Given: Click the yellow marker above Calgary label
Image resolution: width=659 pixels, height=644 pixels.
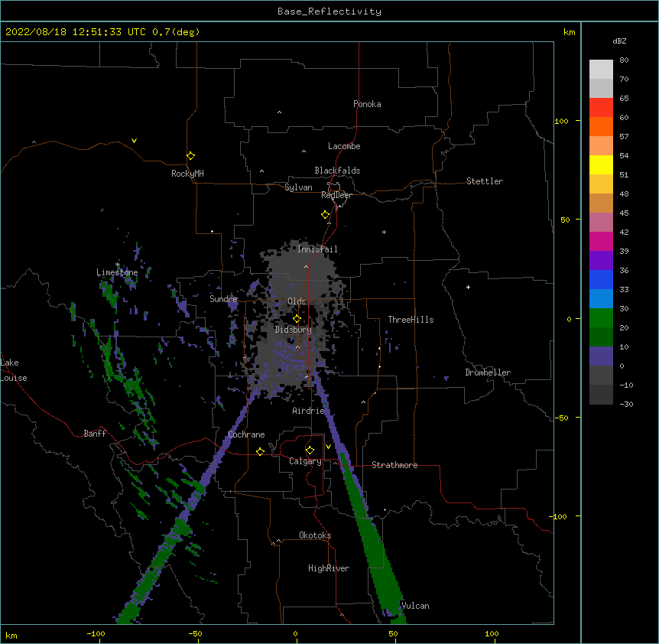Looking at the screenshot, I should click(x=310, y=450).
